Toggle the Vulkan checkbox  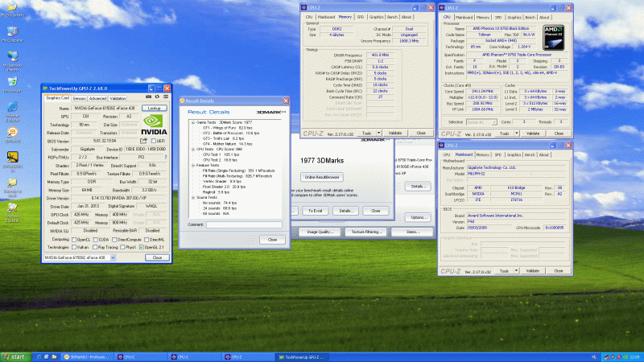coord(74,247)
